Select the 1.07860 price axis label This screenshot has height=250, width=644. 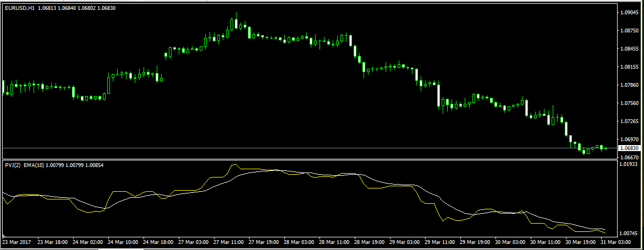[630, 85]
